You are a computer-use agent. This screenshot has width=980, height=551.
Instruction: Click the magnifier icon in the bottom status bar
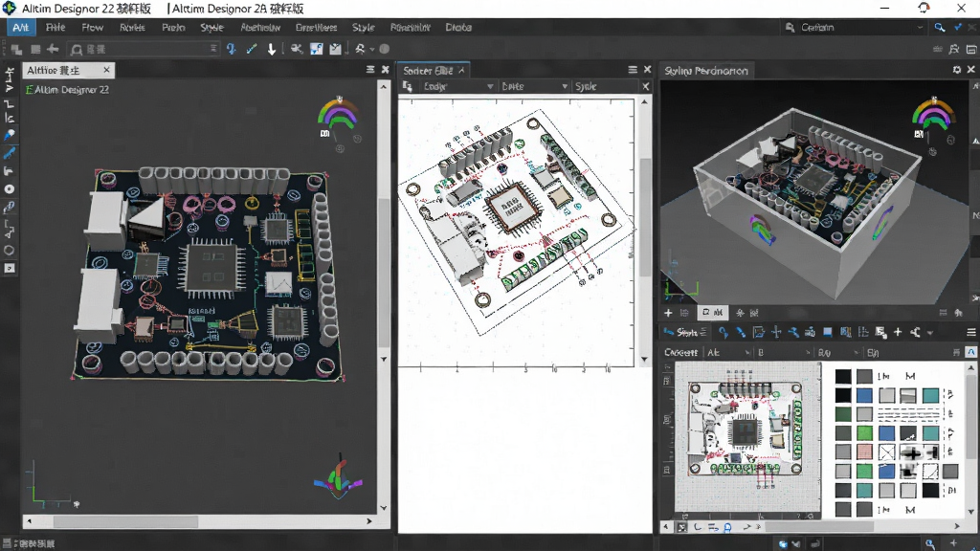tap(930, 543)
